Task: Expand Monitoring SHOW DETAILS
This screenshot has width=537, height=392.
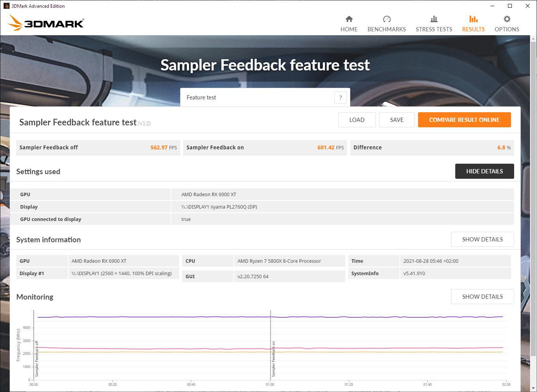Action: pyautogui.click(x=482, y=297)
